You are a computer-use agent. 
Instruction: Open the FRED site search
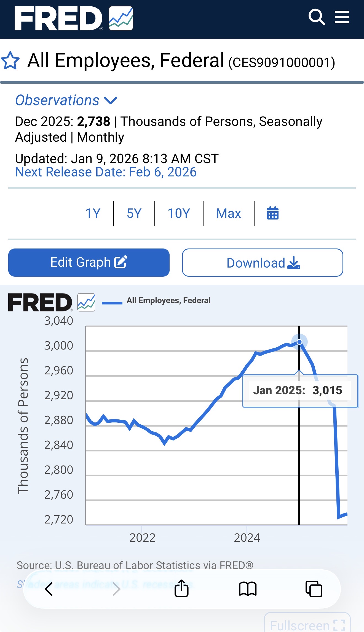click(x=316, y=17)
